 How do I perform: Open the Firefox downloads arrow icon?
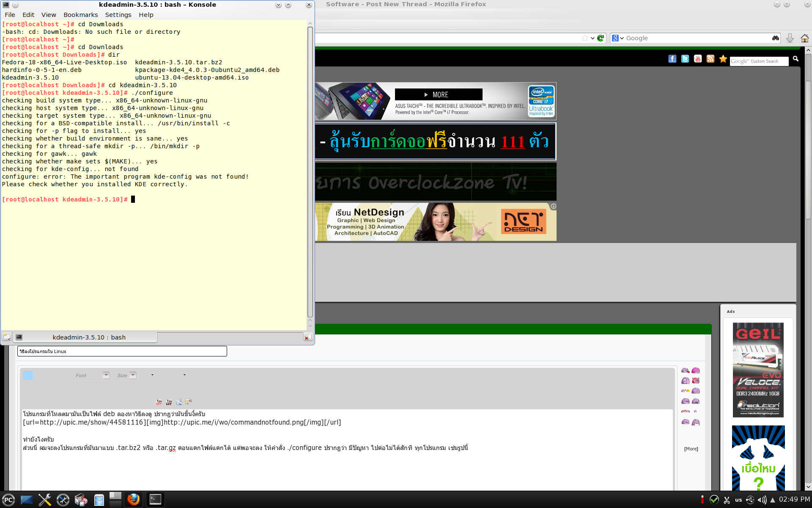[x=790, y=38]
